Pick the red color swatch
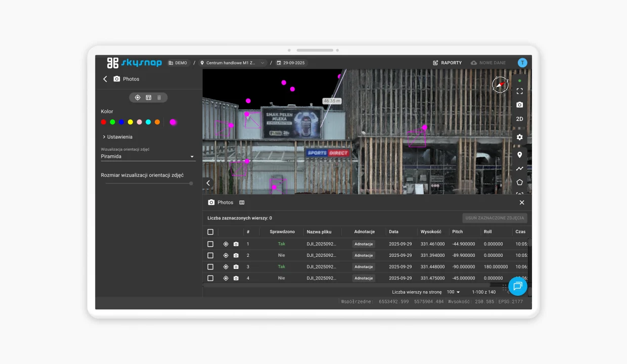This screenshot has height=364, width=627. click(103, 122)
